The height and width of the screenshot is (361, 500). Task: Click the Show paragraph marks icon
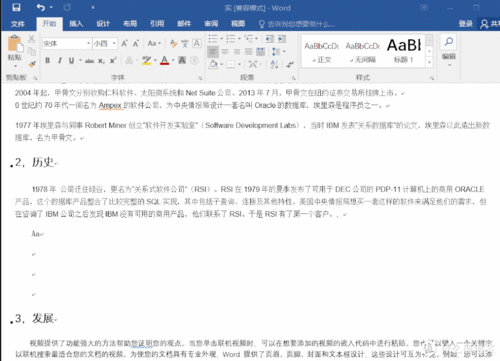coord(290,64)
